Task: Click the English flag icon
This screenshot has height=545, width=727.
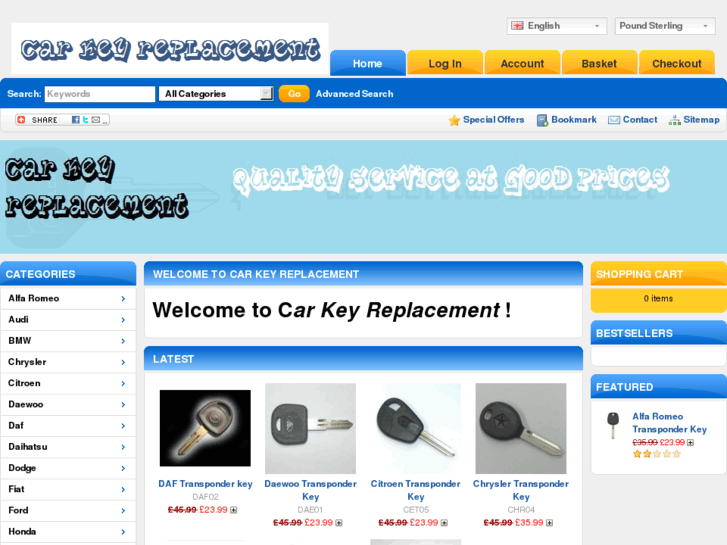Action: pyautogui.click(x=517, y=26)
